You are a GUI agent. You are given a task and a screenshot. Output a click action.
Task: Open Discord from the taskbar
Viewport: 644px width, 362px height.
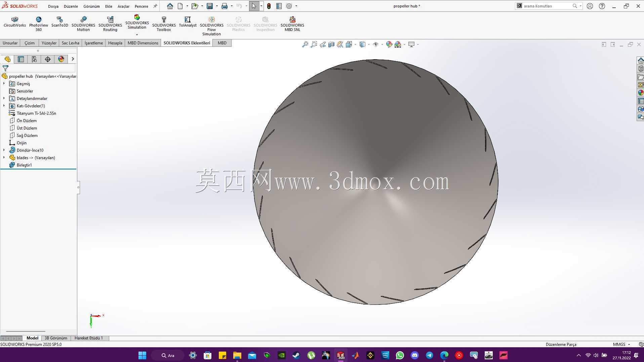click(x=415, y=355)
